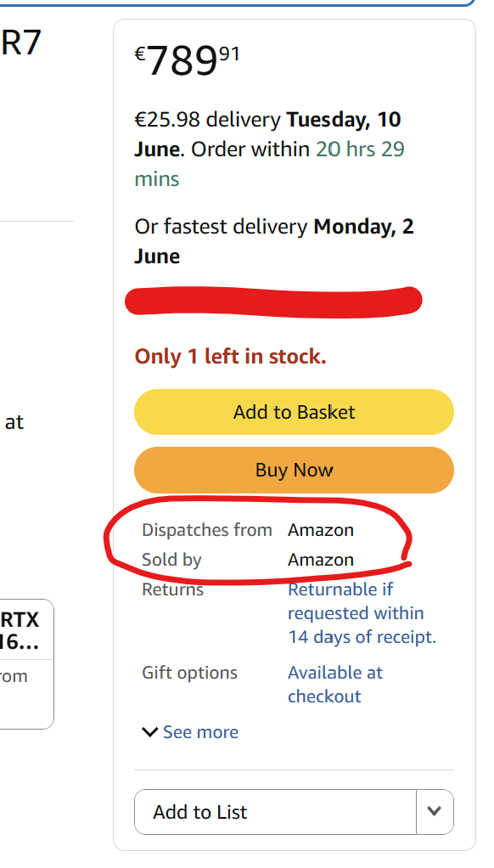Click the 20 hrs 29 mins countdown text
This screenshot has width=494, height=868.
pyautogui.click(x=269, y=164)
